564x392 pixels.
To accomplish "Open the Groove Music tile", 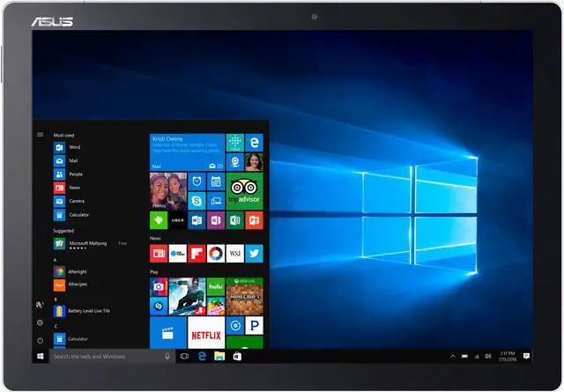I will pos(235,325).
